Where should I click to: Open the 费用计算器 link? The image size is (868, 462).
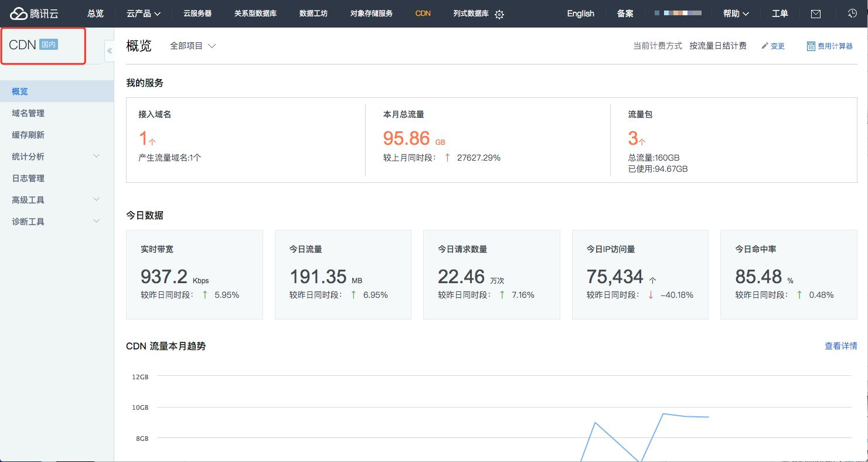point(835,46)
